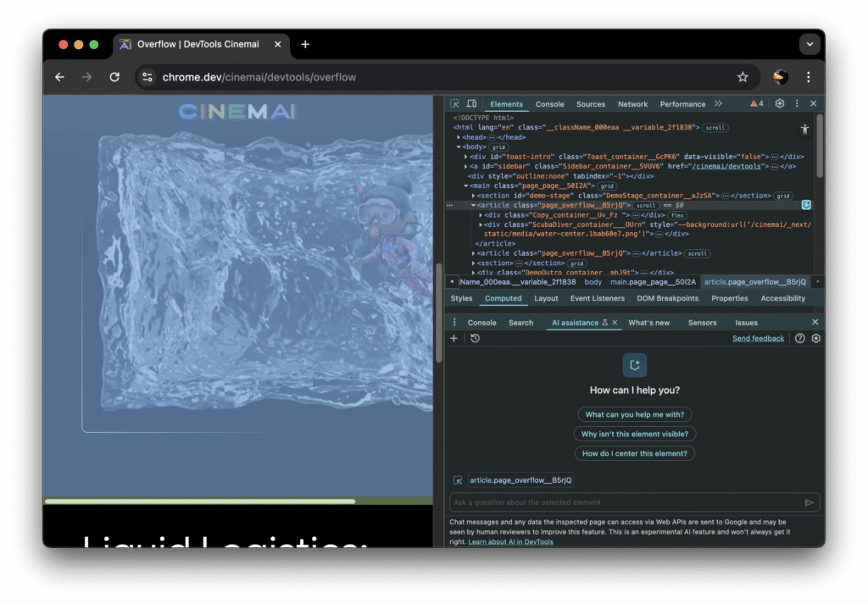The image size is (868, 604).
Task: Toggle the scroll badge on the html element
Action: pyautogui.click(x=715, y=127)
